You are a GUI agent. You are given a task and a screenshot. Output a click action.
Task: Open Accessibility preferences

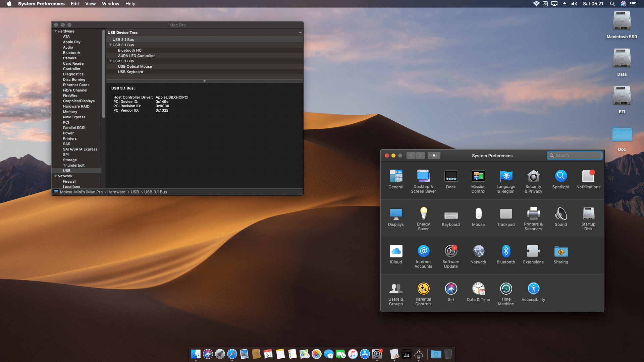click(533, 292)
